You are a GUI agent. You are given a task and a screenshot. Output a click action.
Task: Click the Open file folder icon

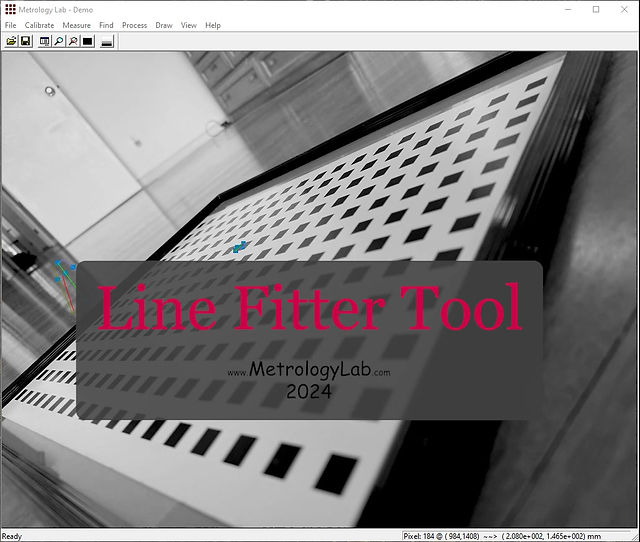[11, 41]
